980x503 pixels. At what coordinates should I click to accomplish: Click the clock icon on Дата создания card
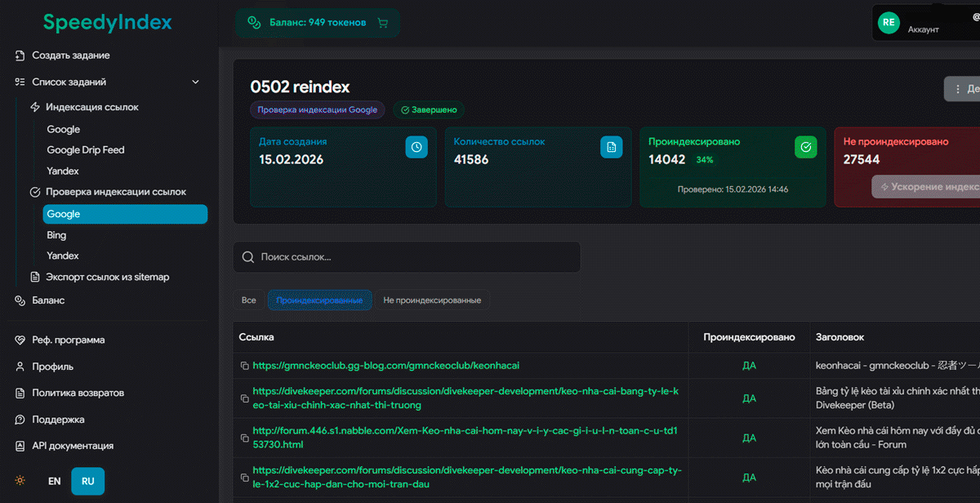[x=416, y=147]
